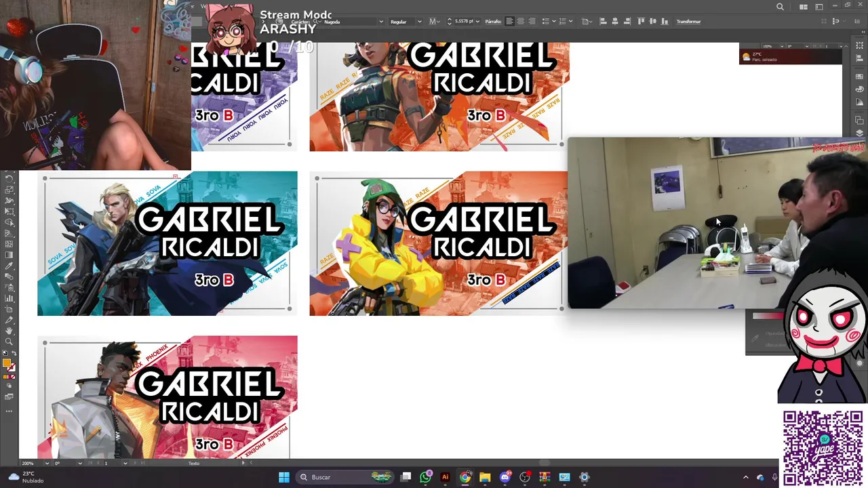868x488 pixels.
Task: Open the Regular font style dropdown
Action: [419, 22]
